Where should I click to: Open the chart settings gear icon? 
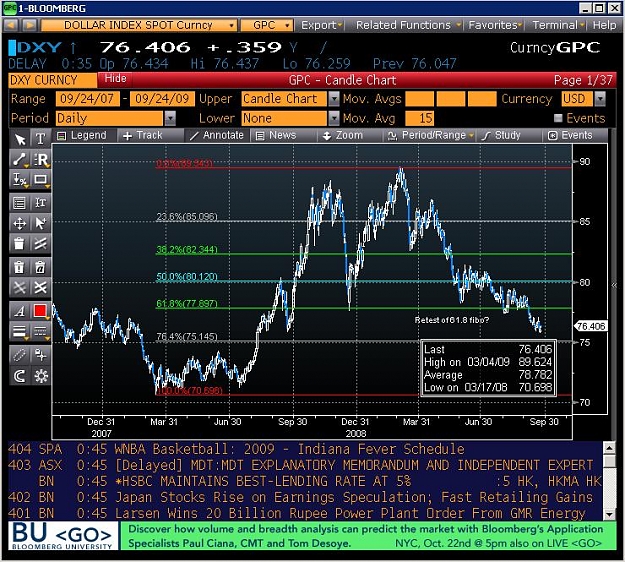[x=40, y=375]
